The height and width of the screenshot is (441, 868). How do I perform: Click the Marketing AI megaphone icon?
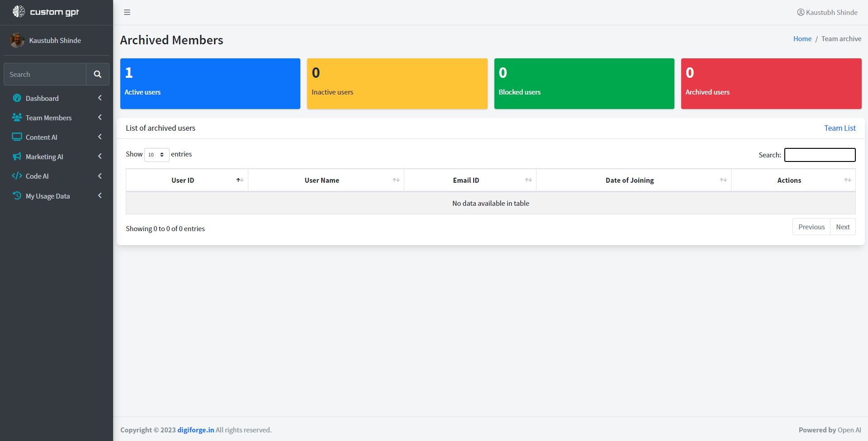pos(17,156)
